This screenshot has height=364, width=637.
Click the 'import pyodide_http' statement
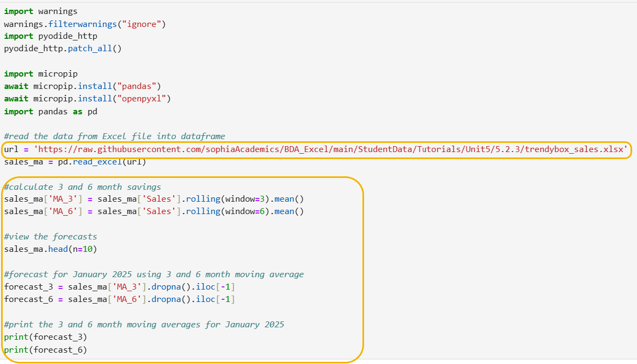pyautogui.click(x=51, y=36)
